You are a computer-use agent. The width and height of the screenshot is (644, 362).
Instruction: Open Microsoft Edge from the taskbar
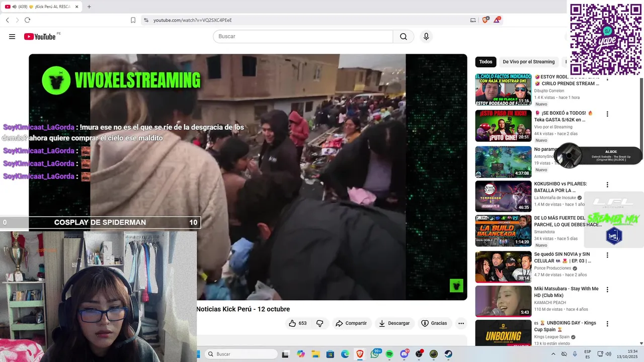[x=345, y=354]
